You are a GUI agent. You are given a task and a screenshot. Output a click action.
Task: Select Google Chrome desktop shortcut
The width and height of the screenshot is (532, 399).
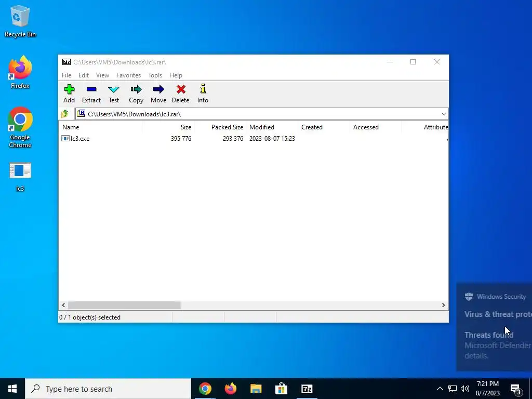click(20, 128)
